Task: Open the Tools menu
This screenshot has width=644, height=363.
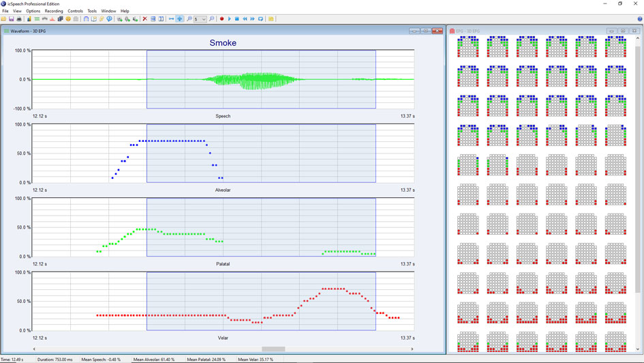Action: (92, 11)
